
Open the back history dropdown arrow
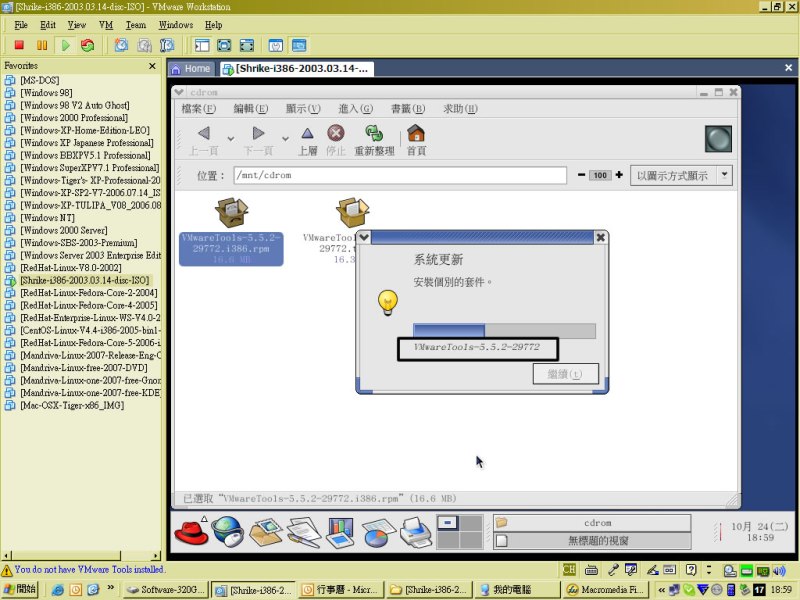(231, 138)
